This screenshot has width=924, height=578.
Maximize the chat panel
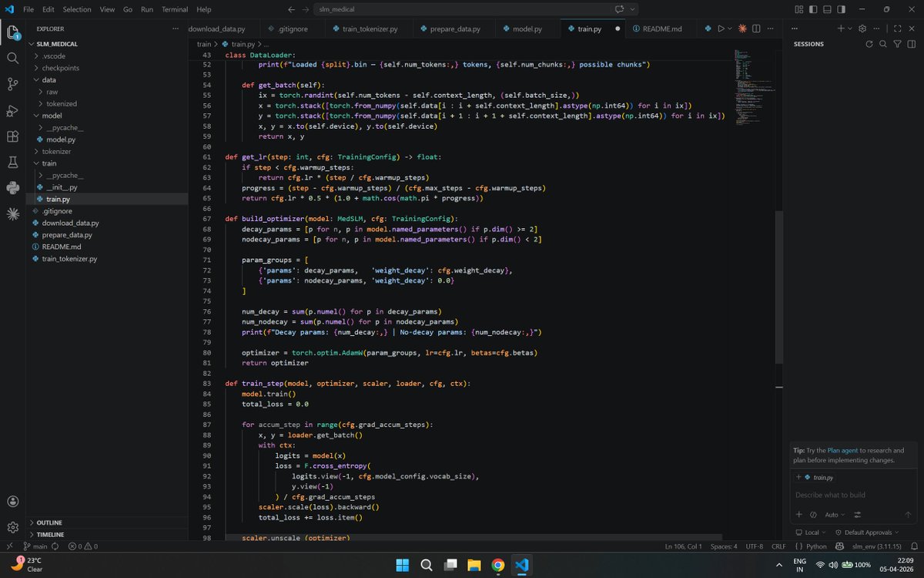[898, 29]
